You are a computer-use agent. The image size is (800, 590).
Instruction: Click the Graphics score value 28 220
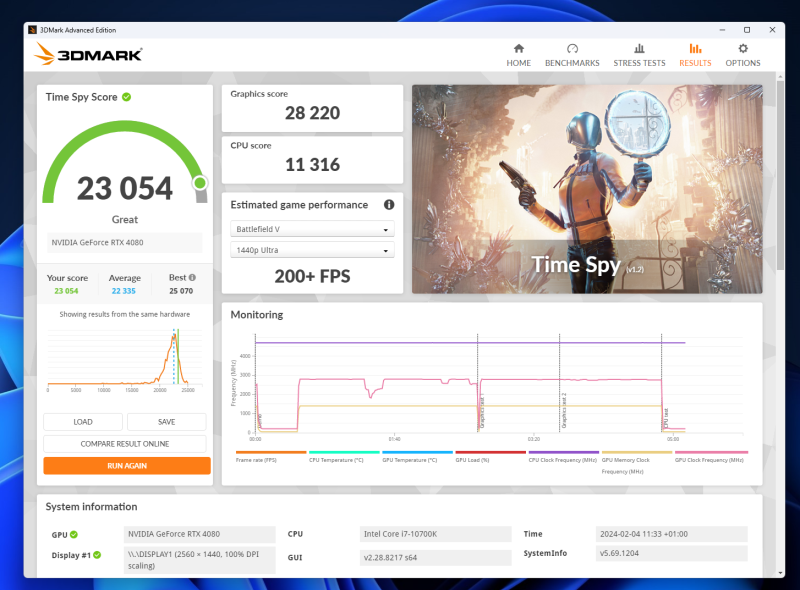pos(312,113)
